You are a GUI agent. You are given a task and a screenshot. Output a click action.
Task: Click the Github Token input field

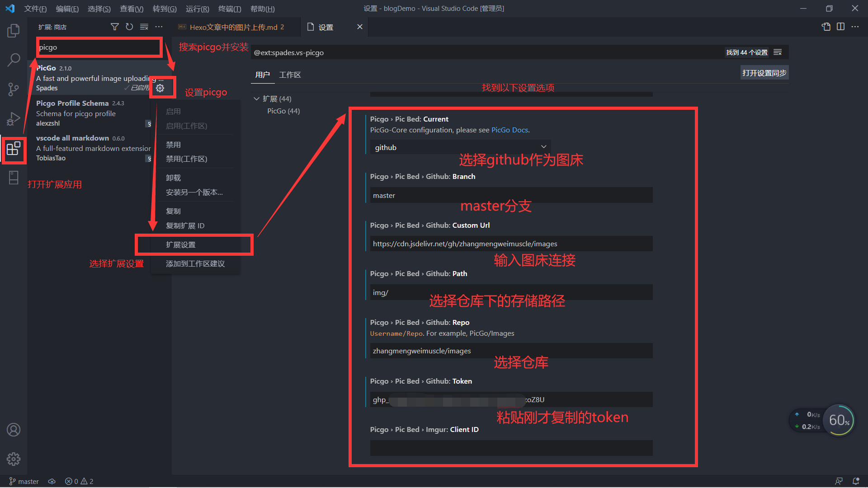(x=511, y=400)
